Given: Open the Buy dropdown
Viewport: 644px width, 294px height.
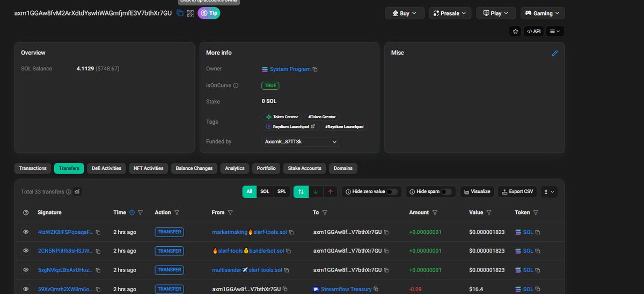Looking at the screenshot, I should (404, 13).
